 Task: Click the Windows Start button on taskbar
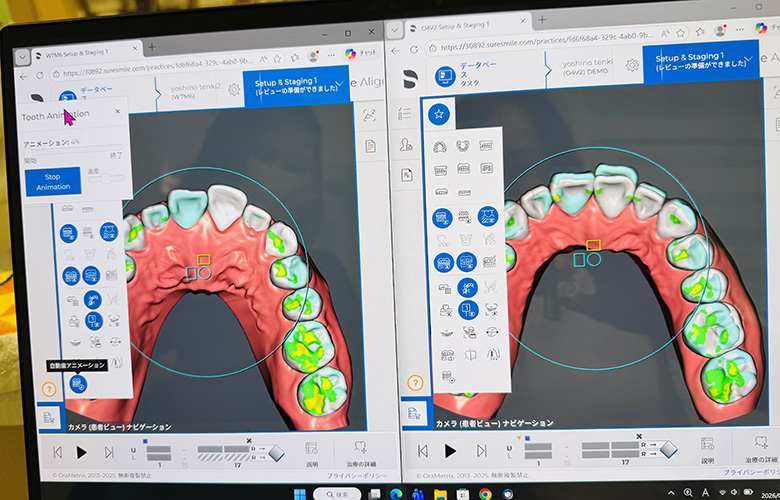point(298,494)
